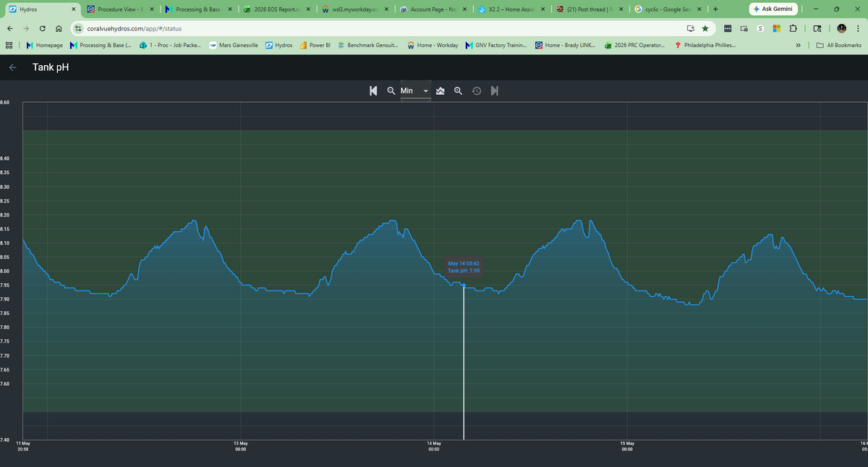This screenshot has width=868, height=467.
Task: Open the All Bookmarks folder
Action: click(x=838, y=45)
